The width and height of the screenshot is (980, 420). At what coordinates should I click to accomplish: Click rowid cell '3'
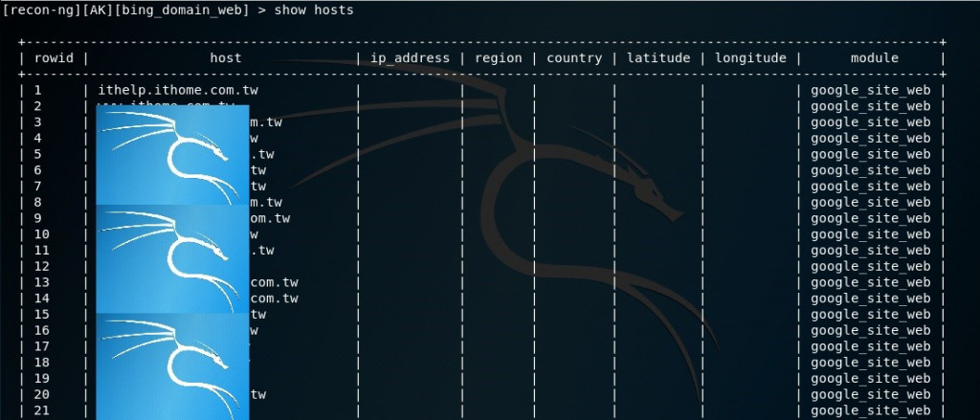coord(38,122)
